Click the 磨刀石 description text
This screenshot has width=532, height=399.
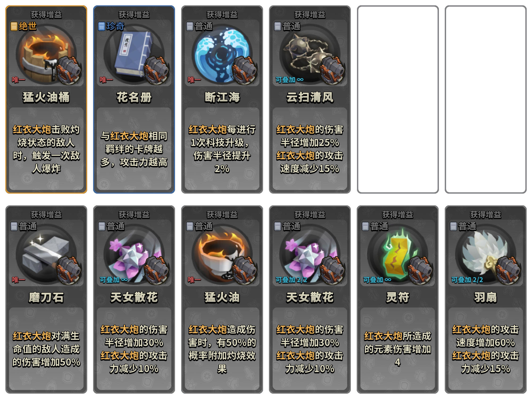pyautogui.click(x=46, y=349)
